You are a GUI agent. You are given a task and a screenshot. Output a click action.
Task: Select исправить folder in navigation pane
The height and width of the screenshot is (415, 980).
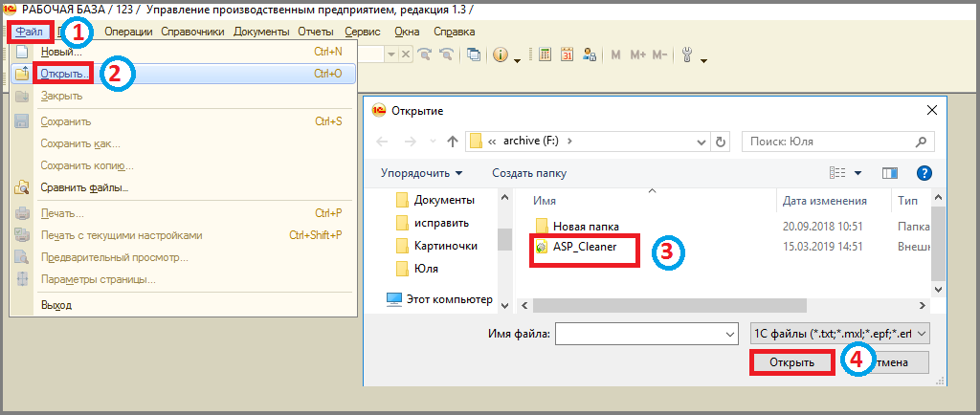433,223
